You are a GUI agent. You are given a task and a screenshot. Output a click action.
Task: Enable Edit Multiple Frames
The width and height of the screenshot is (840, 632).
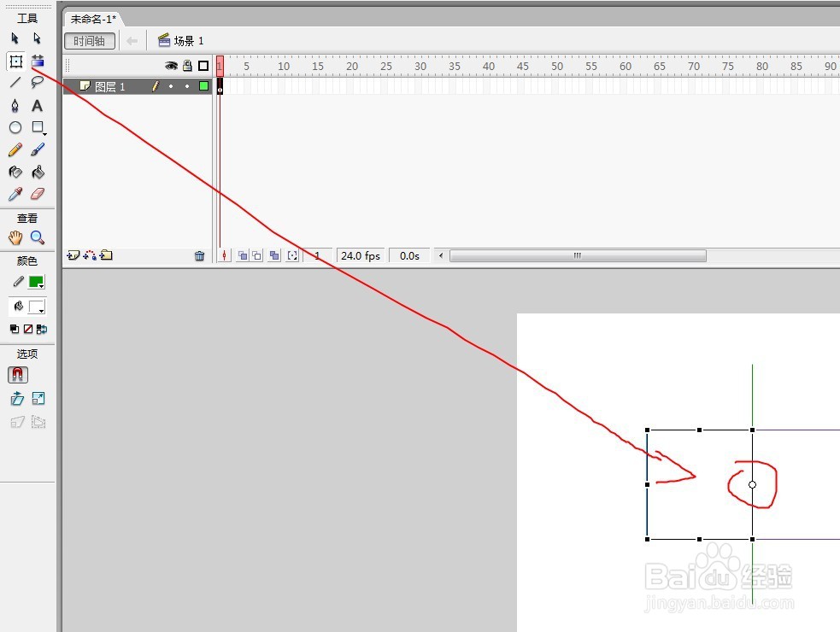[274, 256]
